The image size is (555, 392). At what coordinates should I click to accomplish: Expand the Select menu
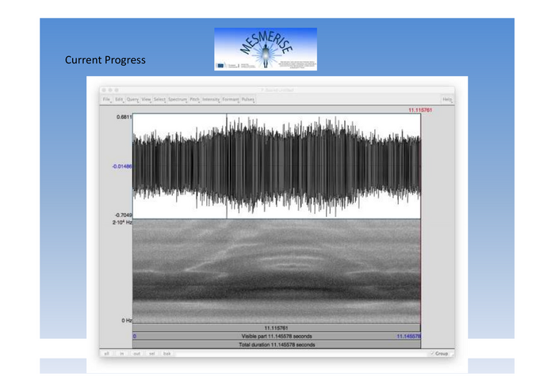click(159, 99)
